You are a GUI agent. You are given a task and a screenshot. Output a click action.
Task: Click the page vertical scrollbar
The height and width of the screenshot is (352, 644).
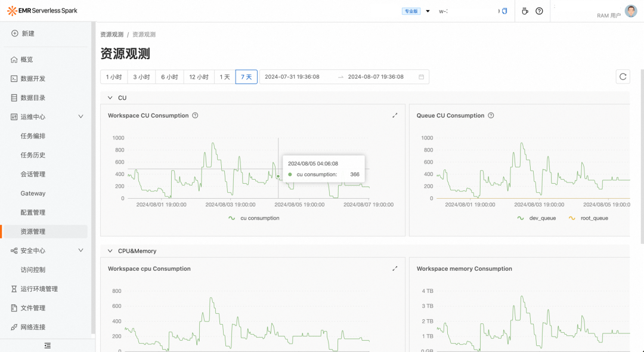[x=642, y=156]
